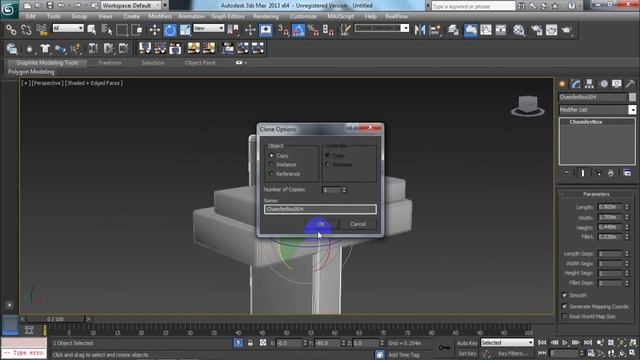640x360 pixels.
Task: Toggle the Angle Snap tool
Action: 298,30
